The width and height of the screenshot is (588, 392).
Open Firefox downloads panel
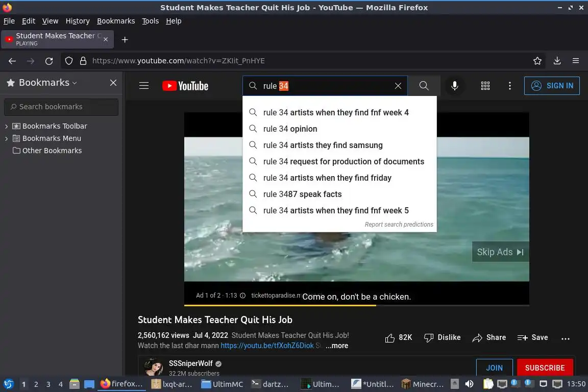point(557,61)
